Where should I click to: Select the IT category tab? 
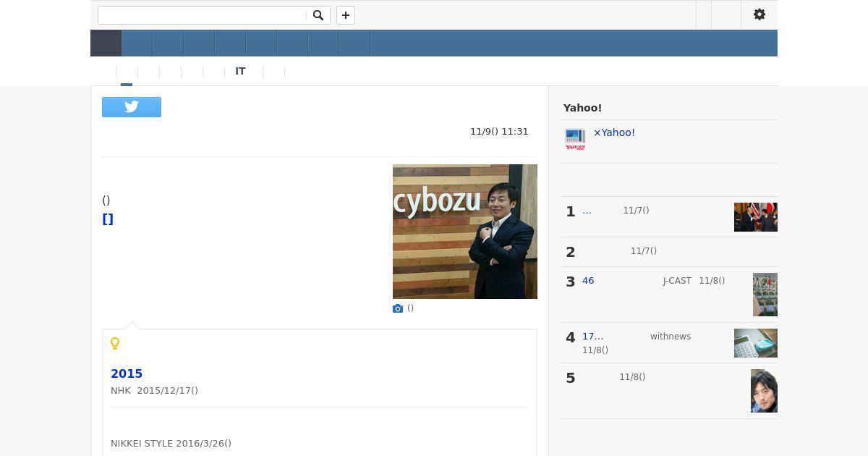pos(240,71)
